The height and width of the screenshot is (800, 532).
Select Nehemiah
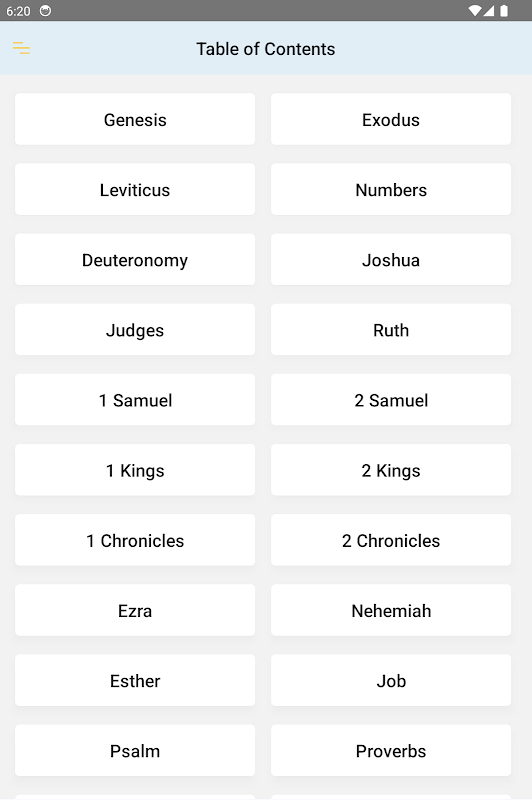point(391,610)
